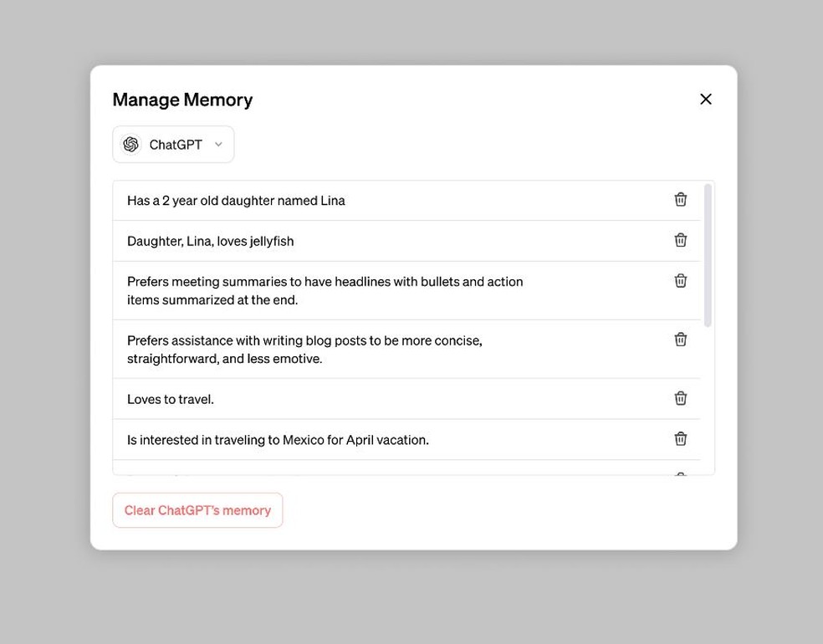Viewport: 823px width, 644px height.
Task: Trash the 'Loves to travel' memory
Action: coord(680,398)
